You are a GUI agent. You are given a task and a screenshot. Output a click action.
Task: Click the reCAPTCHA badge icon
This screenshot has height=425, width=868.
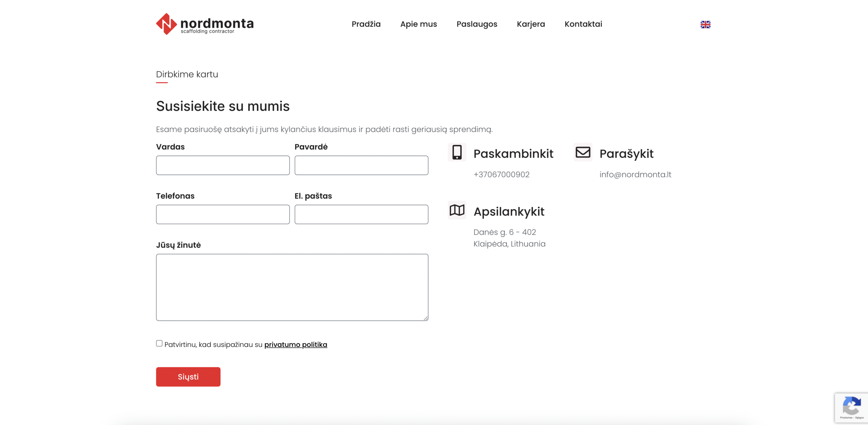pos(851,406)
